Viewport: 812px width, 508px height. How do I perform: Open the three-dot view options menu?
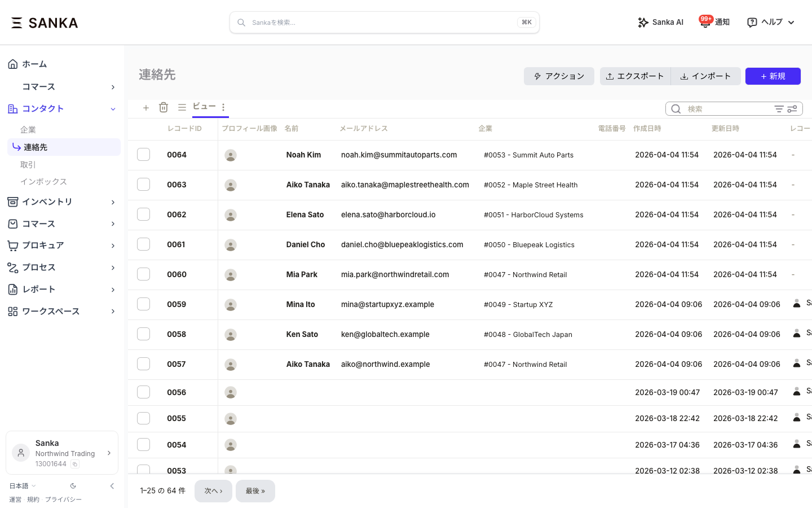[223, 107]
